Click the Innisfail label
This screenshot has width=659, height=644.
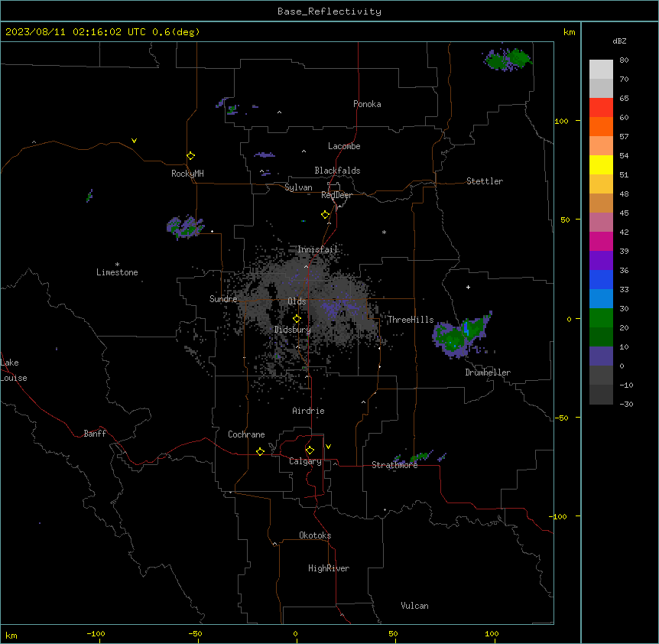pos(318,249)
